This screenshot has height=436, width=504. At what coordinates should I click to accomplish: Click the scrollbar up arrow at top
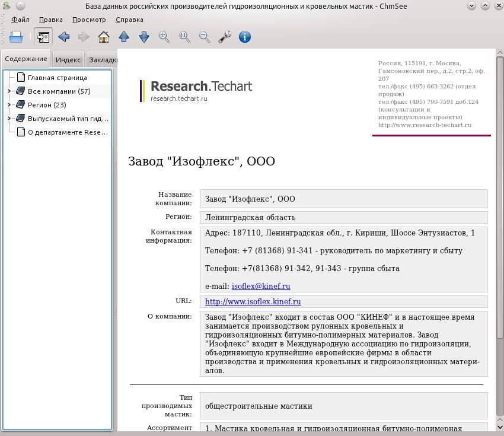point(500,52)
